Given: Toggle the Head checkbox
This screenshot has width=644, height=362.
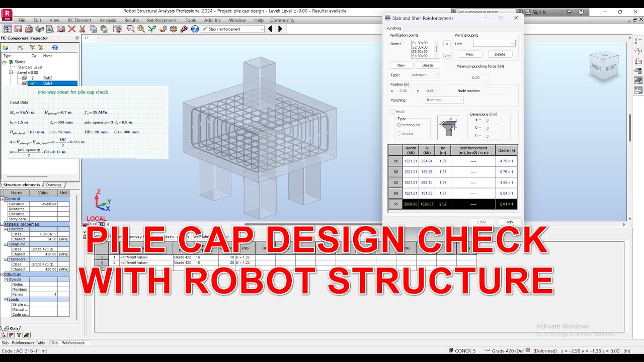Looking at the screenshot, I should (393, 112).
